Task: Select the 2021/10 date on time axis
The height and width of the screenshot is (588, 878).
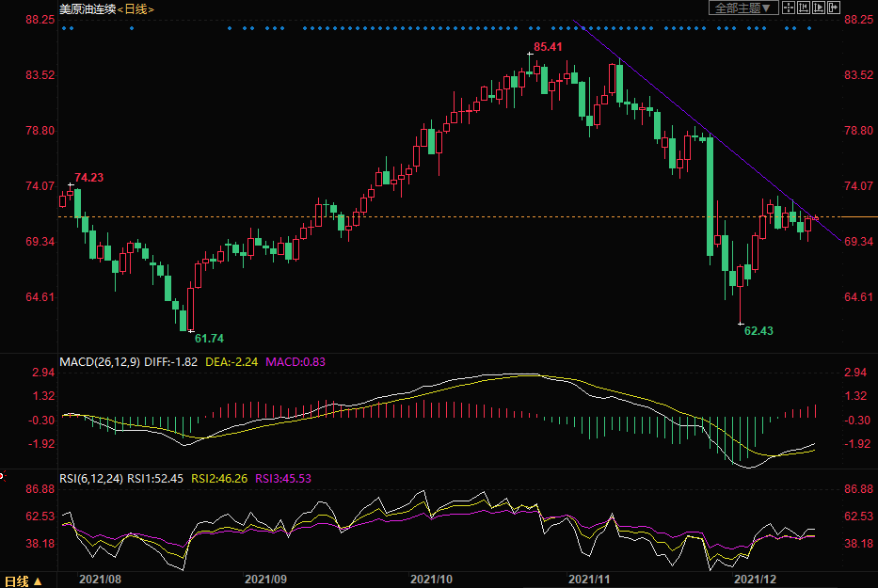Action: point(432,580)
